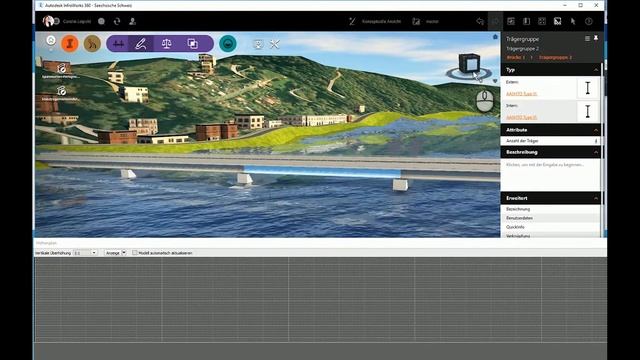The width and height of the screenshot is (640, 360).
Task: Click the user avatar in the top bar
Action: point(49,21)
